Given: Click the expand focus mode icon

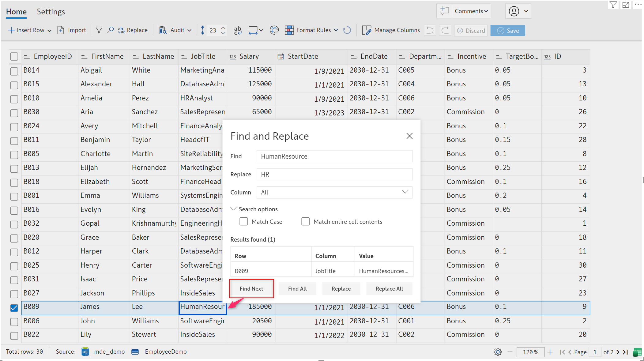Looking at the screenshot, I should pos(626,5).
